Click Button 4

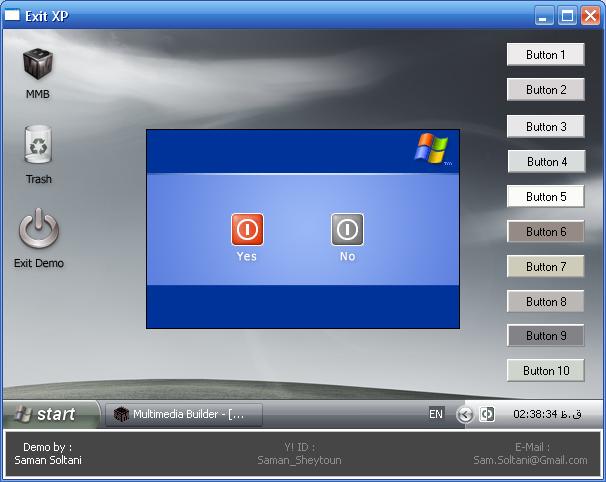point(546,162)
